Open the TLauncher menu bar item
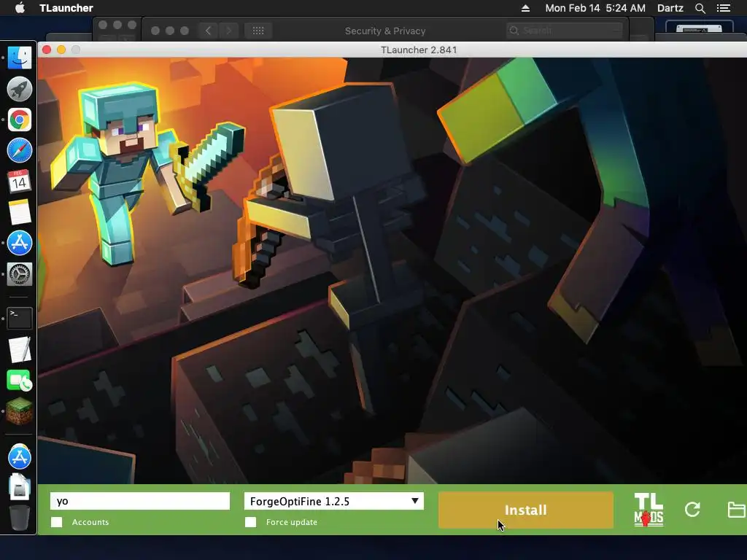 (66, 8)
